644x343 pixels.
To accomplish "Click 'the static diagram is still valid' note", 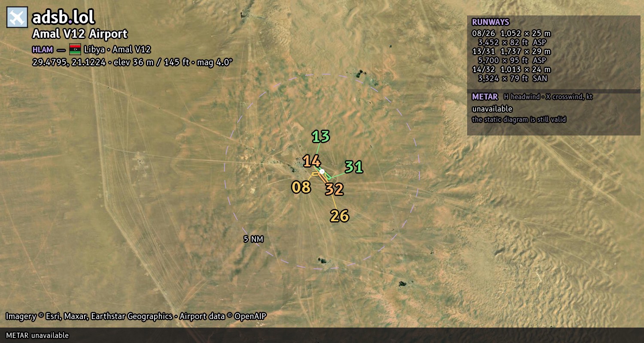I will tap(519, 120).
